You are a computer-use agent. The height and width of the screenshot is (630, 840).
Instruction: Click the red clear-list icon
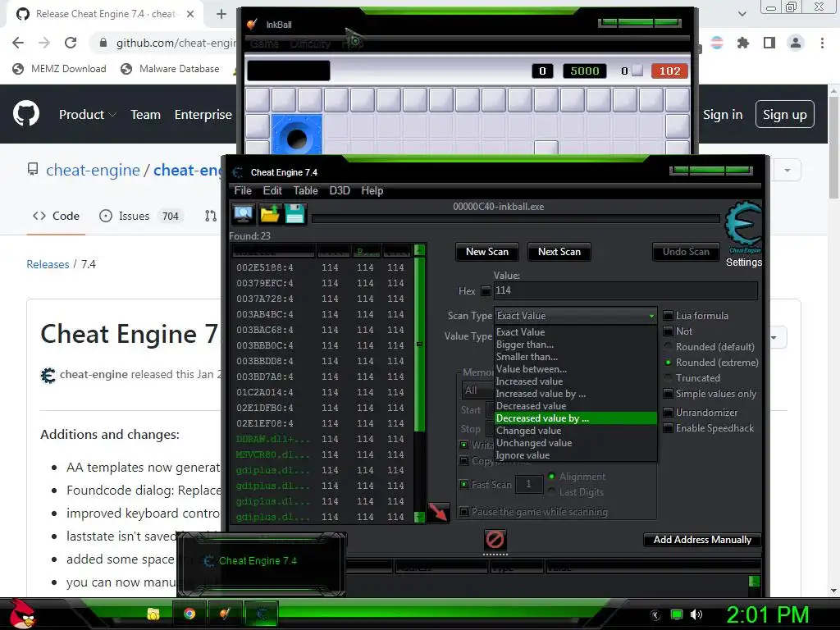(x=495, y=540)
